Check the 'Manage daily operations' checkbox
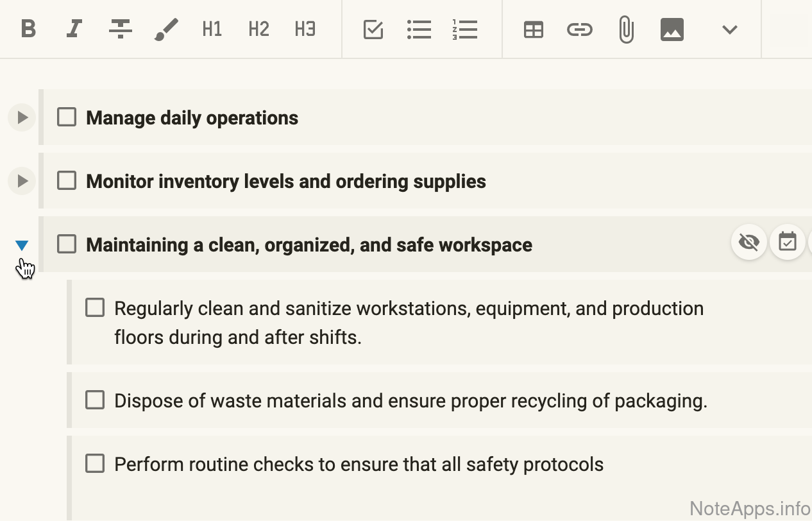The image size is (812, 521). pyautogui.click(x=67, y=117)
